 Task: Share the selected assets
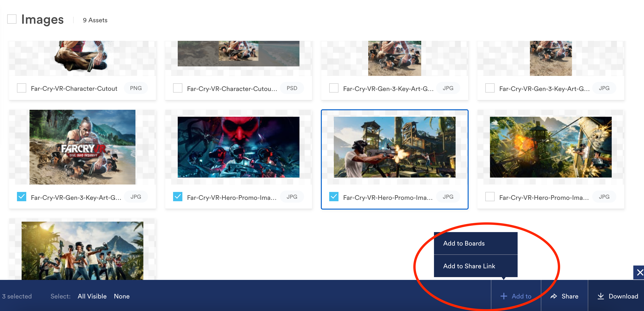[564, 296]
